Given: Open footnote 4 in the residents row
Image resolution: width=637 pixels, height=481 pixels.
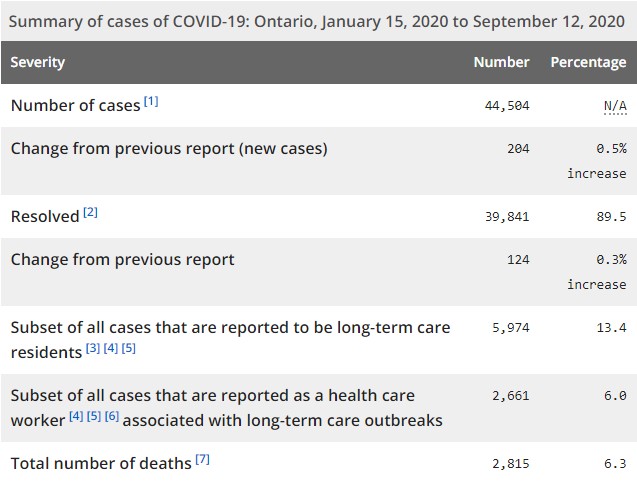Looking at the screenshot, I should coord(111,349).
